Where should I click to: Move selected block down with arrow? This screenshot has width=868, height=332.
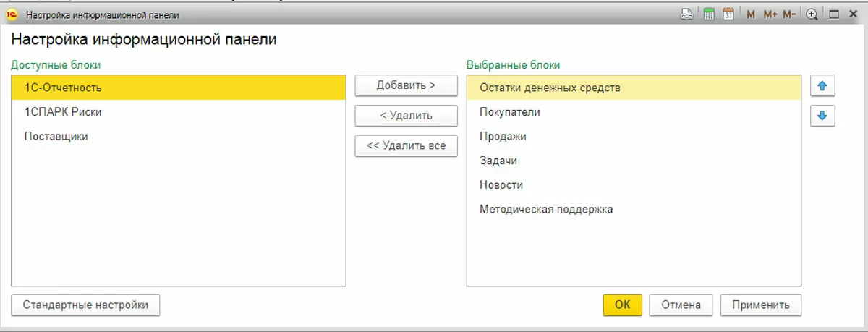822,116
